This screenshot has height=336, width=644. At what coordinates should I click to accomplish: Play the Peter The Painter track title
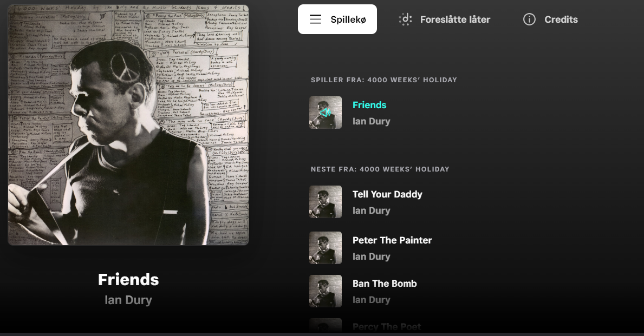392,240
